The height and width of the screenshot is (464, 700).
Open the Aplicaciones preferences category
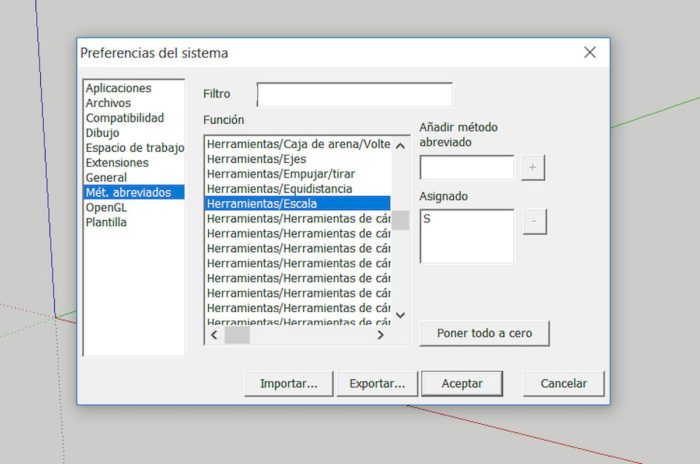[x=118, y=88]
